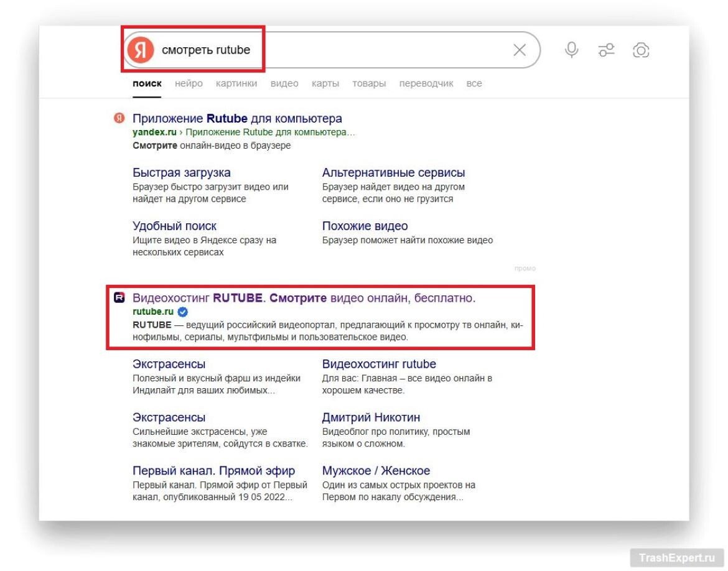Click the Rutube favicon beside the видеохостинг result
The height and width of the screenshot is (571, 728).
coord(119,297)
